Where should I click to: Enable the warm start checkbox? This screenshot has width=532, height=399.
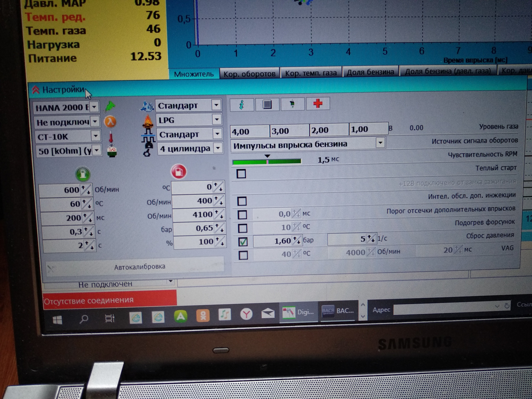(x=241, y=174)
